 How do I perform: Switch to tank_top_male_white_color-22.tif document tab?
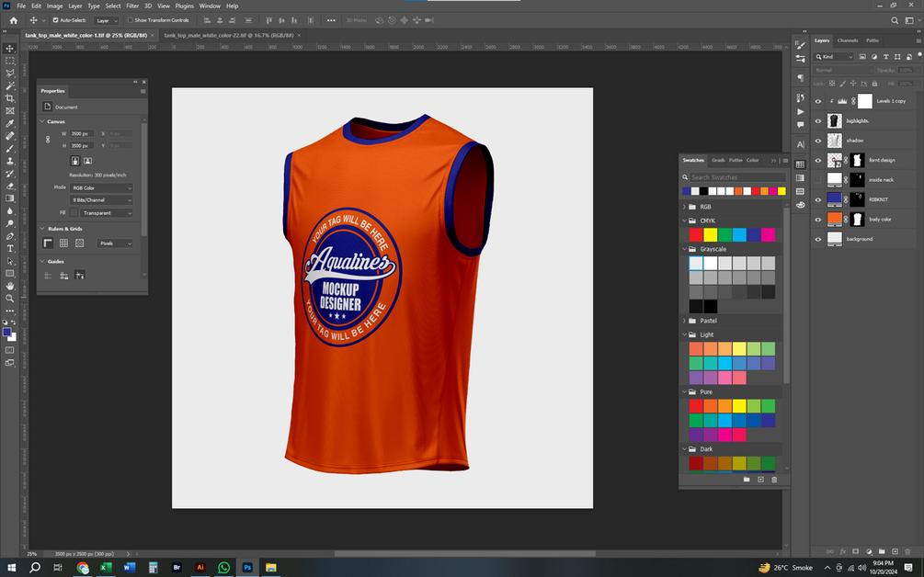pyautogui.click(x=229, y=35)
